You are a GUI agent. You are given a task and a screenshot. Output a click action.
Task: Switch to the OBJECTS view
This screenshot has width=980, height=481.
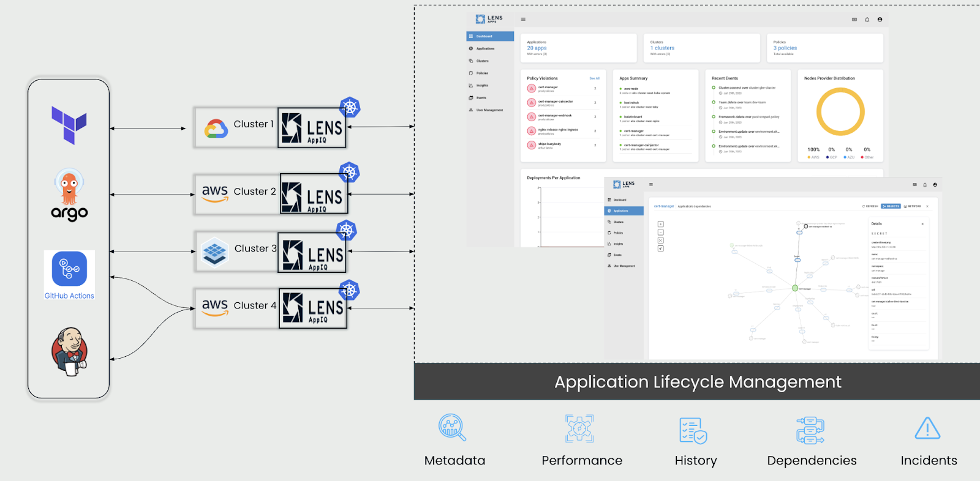[891, 206]
